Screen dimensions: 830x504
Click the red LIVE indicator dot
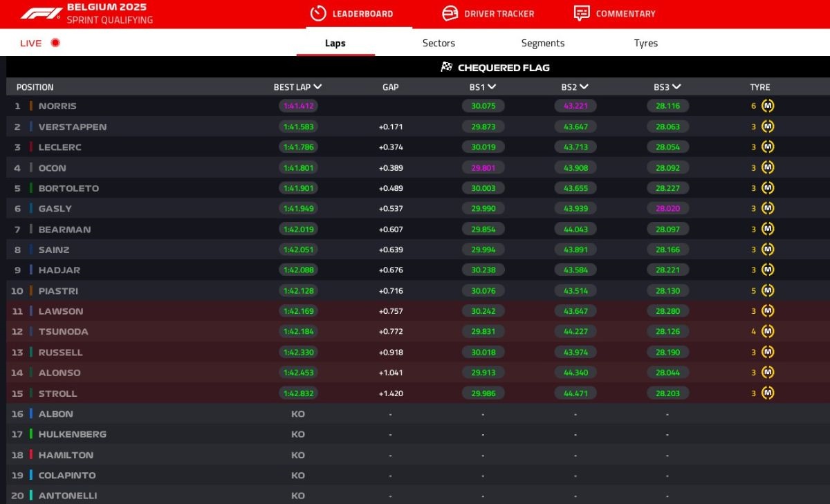55,43
